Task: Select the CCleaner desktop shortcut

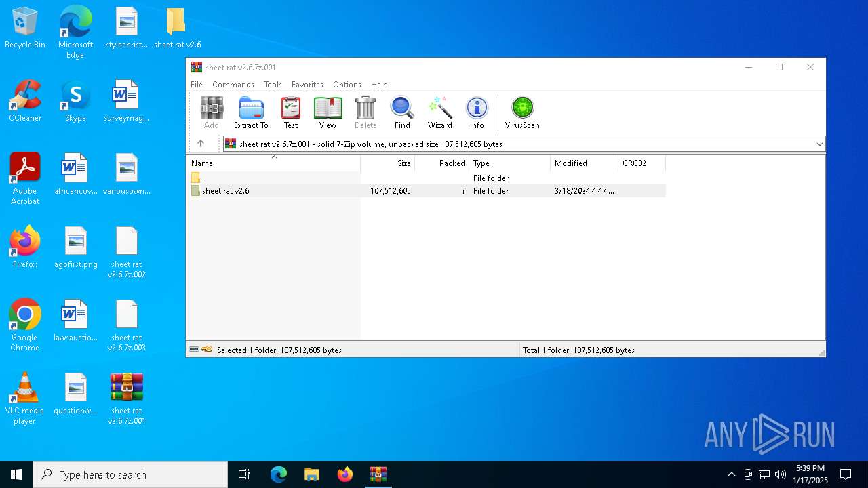Action: click(x=25, y=101)
